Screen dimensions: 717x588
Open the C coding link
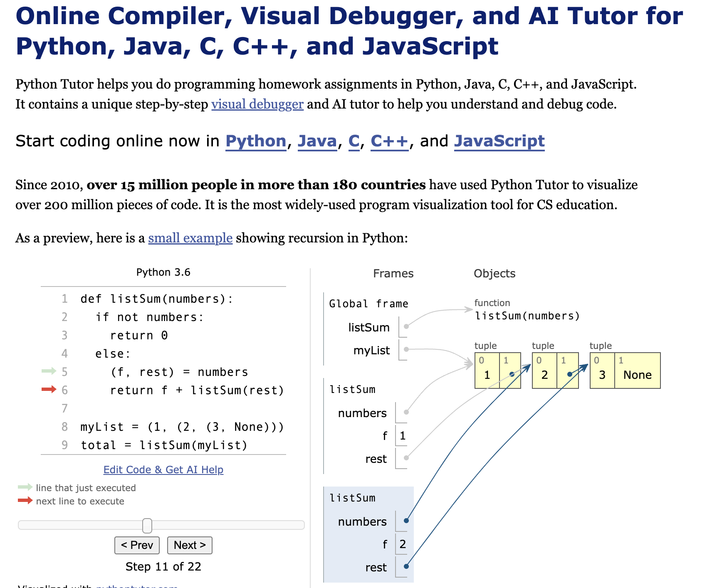(x=354, y=141)
